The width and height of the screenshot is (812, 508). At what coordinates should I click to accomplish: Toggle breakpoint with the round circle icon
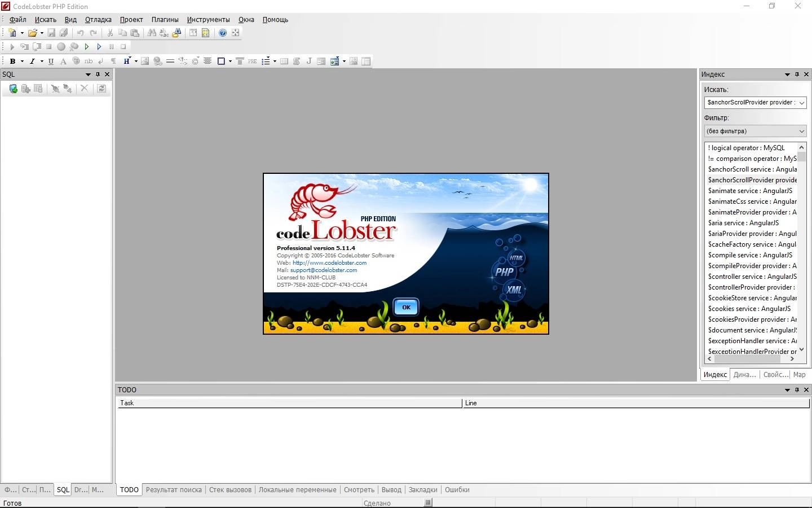pos(61,47)
